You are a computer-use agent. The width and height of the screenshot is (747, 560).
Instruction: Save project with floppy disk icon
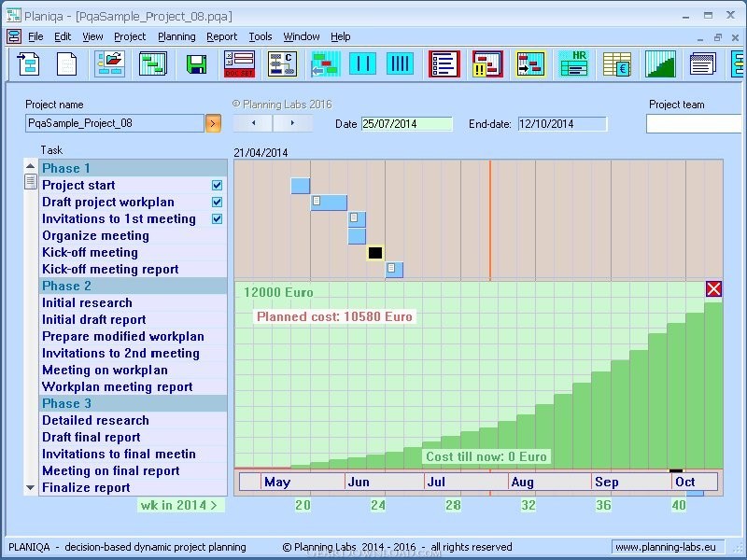pos(196,63)
